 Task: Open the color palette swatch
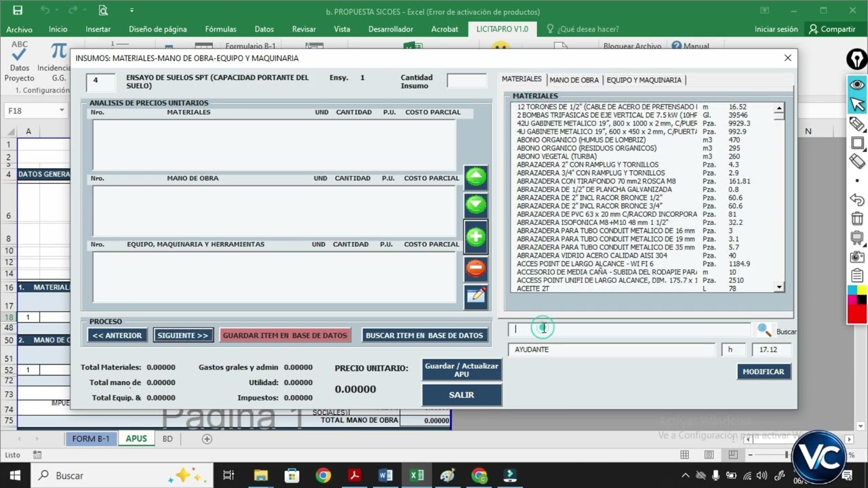click(857, 304)
